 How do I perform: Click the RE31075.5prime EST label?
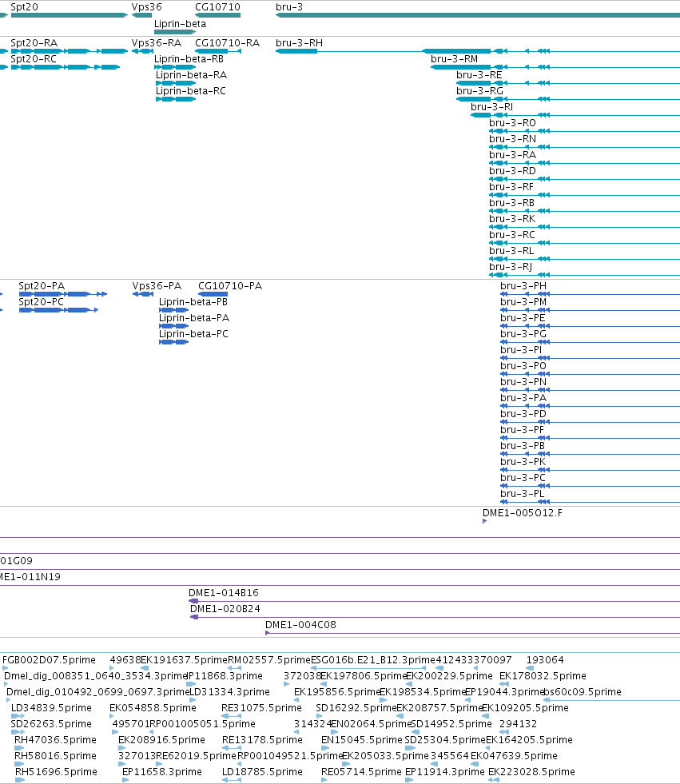pos(261,708)
